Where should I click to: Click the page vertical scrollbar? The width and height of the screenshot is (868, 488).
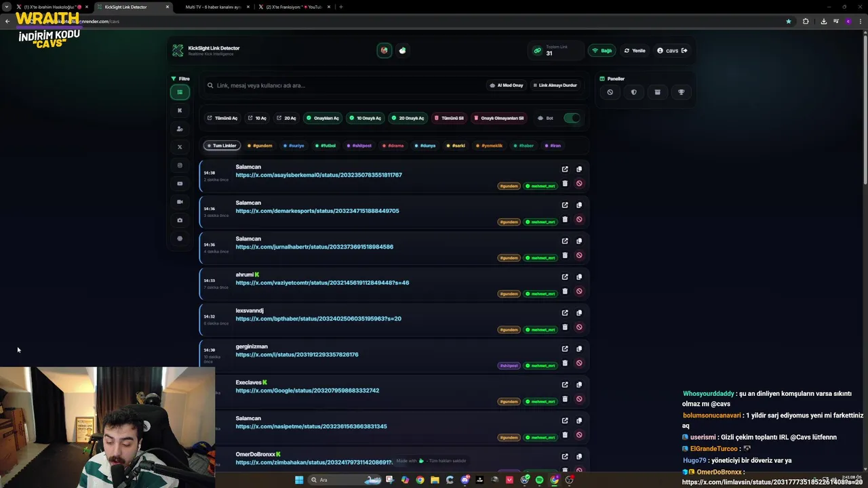pyautogui.click(x=865, y=108)
